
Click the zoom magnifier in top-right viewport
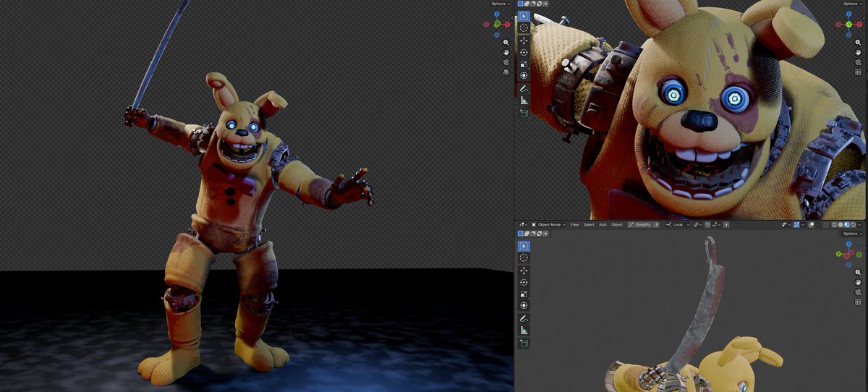858,43
